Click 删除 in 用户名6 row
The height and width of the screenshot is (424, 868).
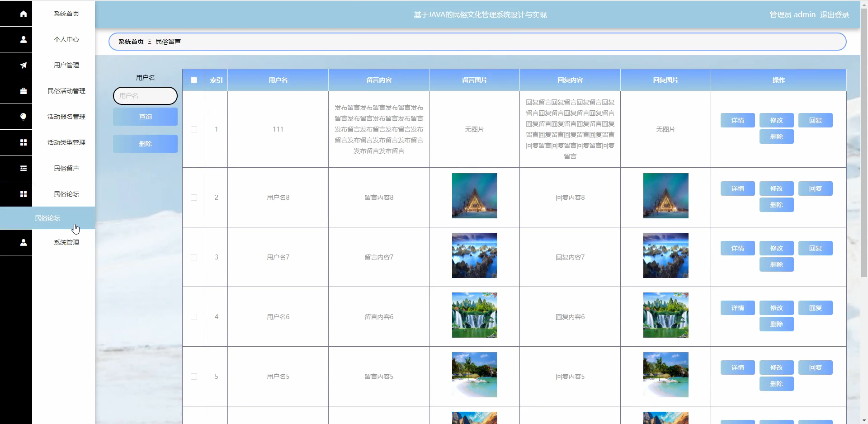pyautogui.click(x=777, y=324)
